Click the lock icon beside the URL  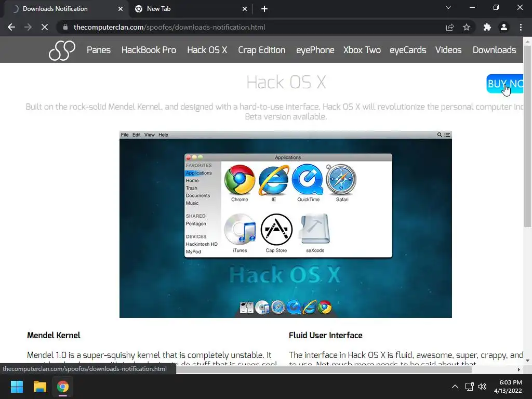point(65,27)
